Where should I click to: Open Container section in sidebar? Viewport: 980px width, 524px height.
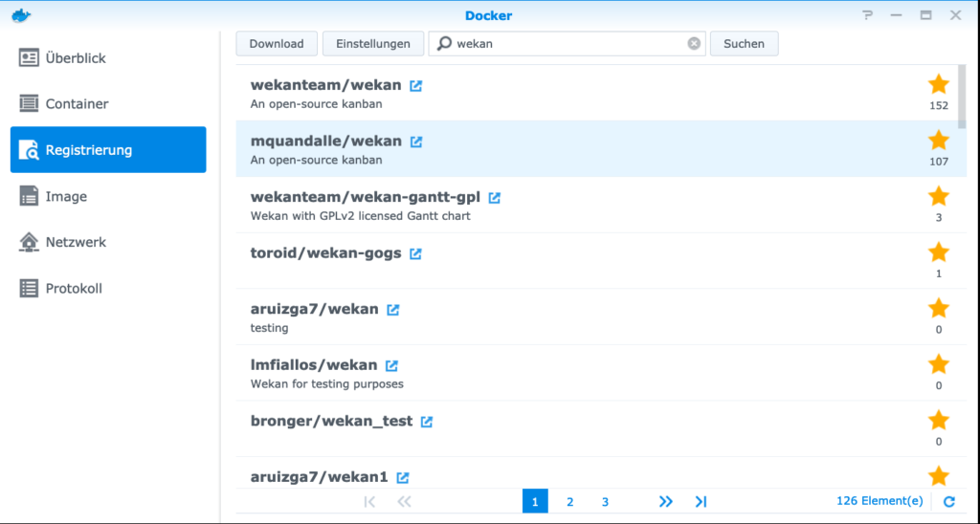pos(108,103)
